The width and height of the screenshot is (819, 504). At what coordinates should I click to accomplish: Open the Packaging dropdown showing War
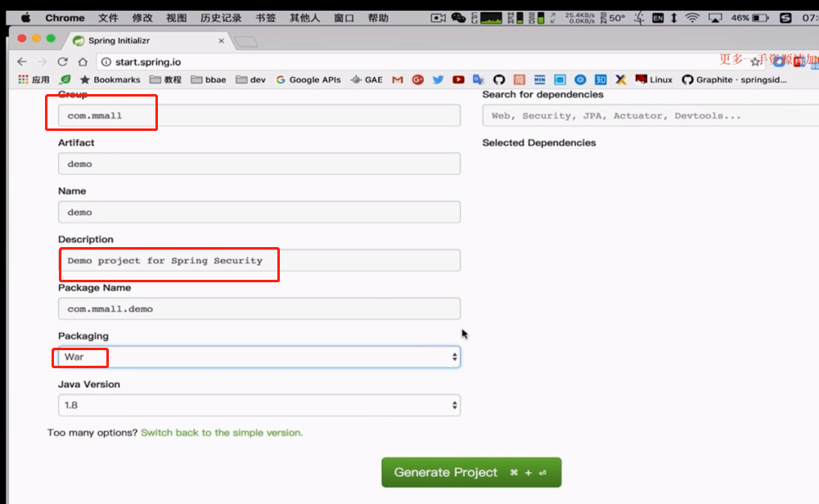click(x=259, y=357)
